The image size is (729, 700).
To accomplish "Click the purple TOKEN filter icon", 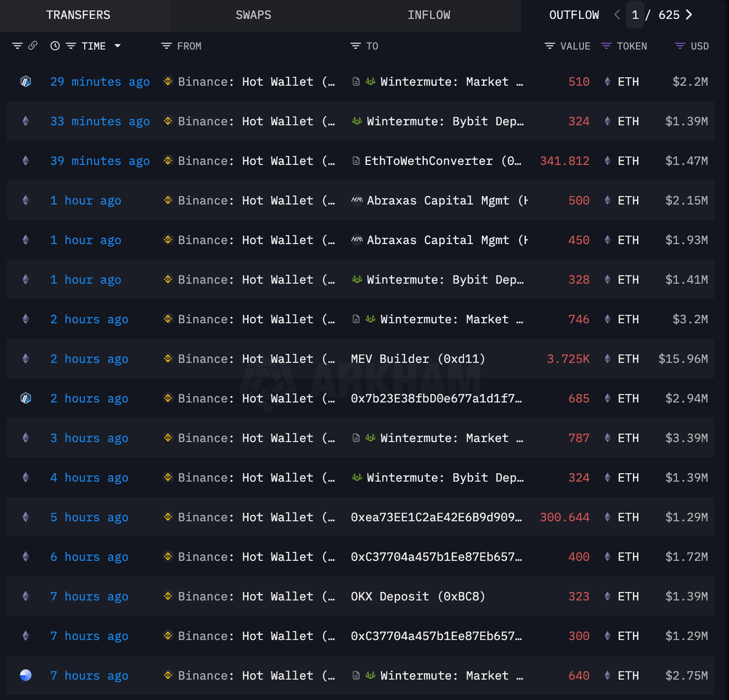I will (x=606, y=46).
